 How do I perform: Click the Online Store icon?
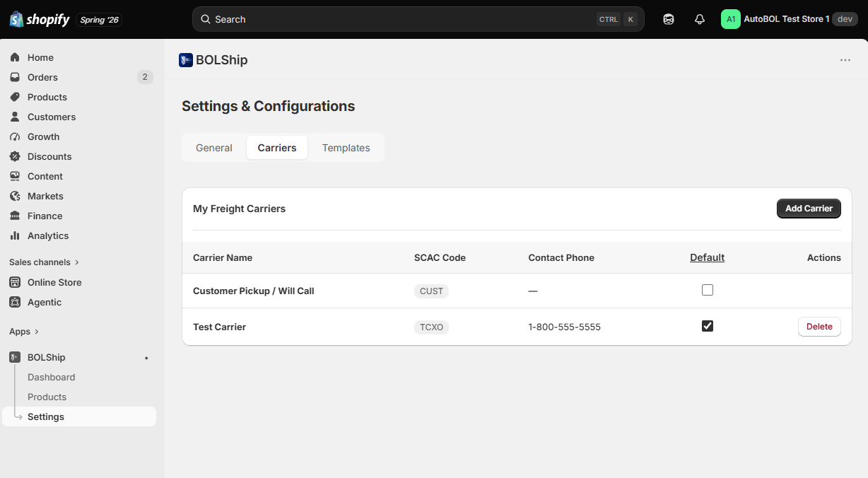(15, 282)
